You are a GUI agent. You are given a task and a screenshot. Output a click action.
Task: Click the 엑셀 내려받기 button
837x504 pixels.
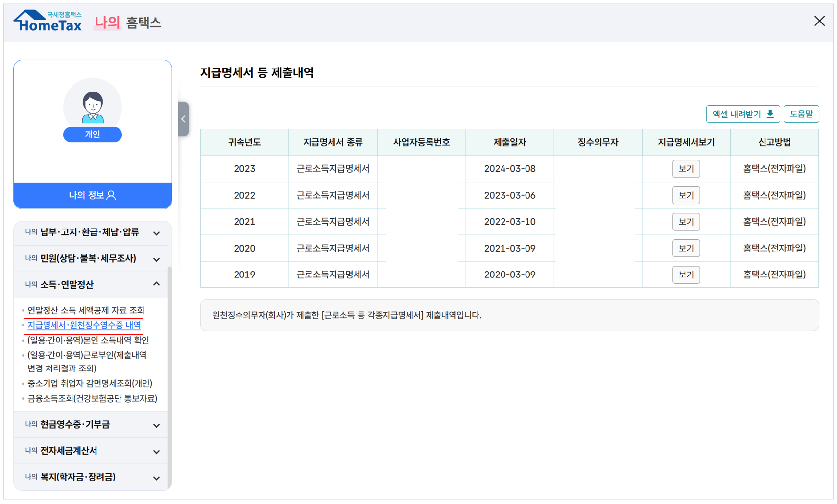(x=742, y=114)
